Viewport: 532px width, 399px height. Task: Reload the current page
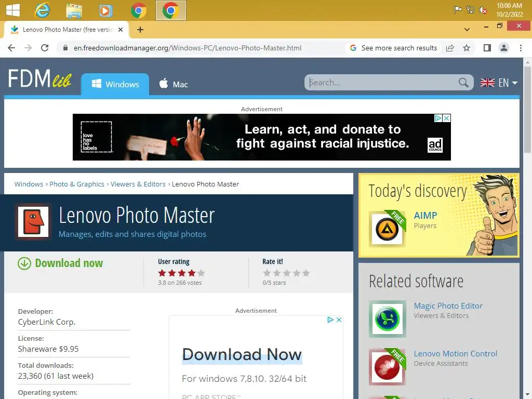click(45, 48)
